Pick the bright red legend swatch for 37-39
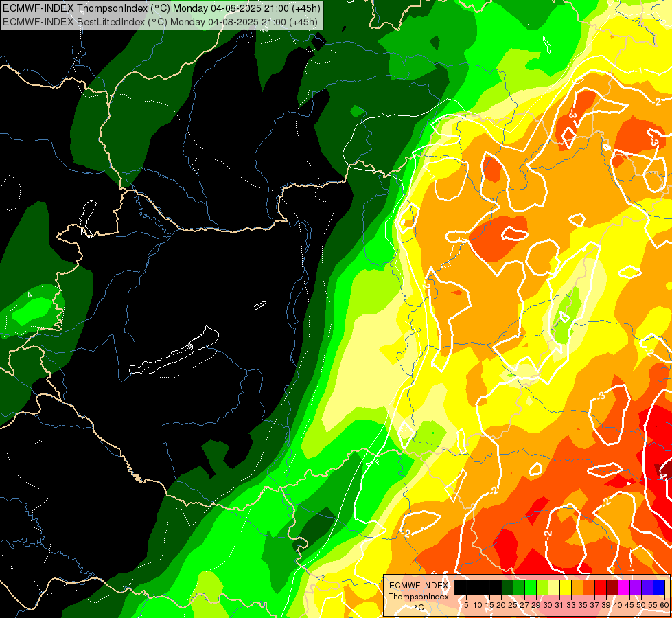The width and height of the screenshot is (672, 618). pos(601,587)
